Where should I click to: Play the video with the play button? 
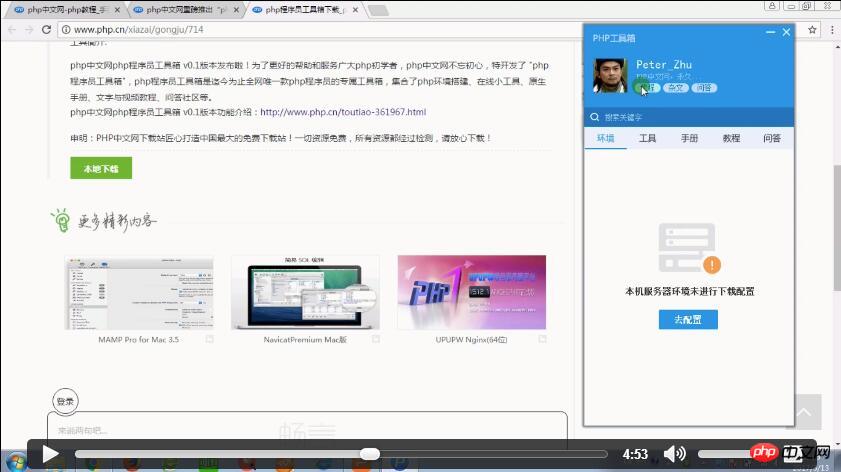(50, 454)
